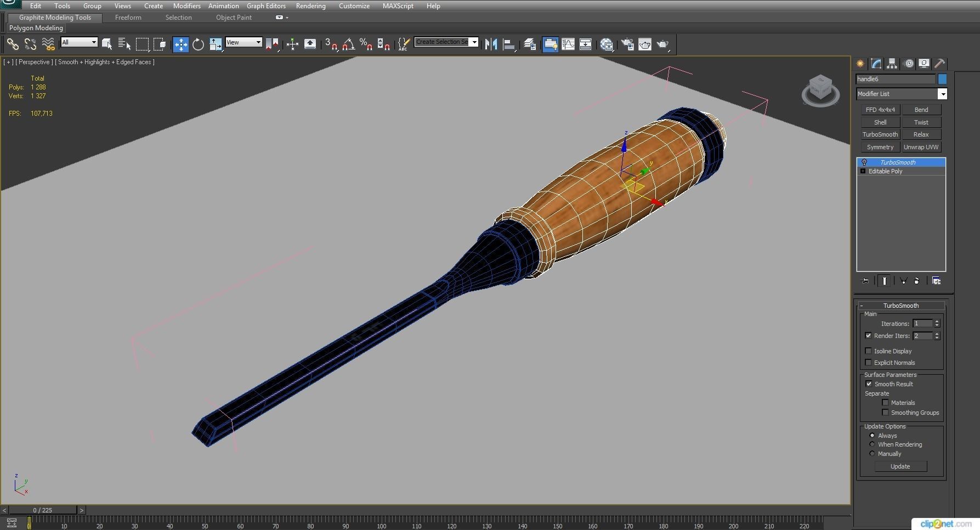Enable the Isoline Display checkbox

(868, 351)
